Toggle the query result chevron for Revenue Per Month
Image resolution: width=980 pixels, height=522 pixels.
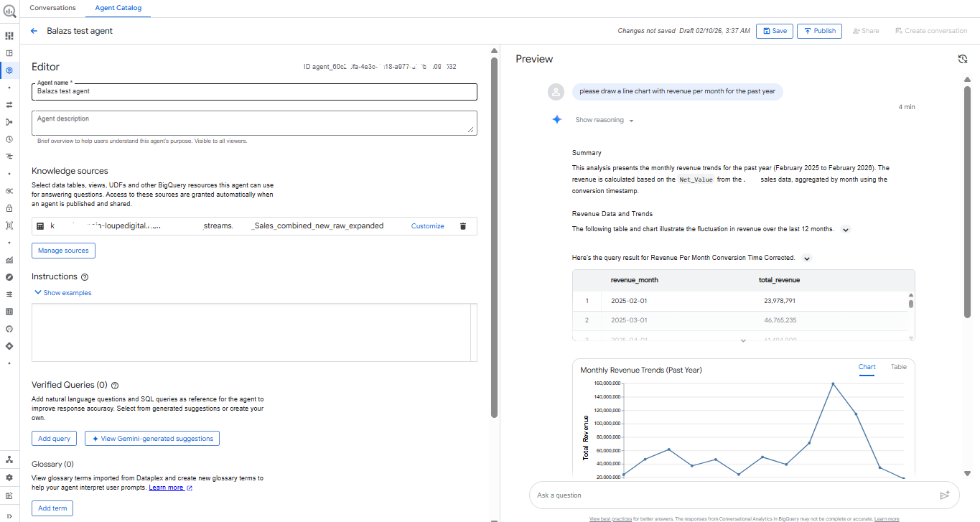pyautogui.click(x=807, y=258)
